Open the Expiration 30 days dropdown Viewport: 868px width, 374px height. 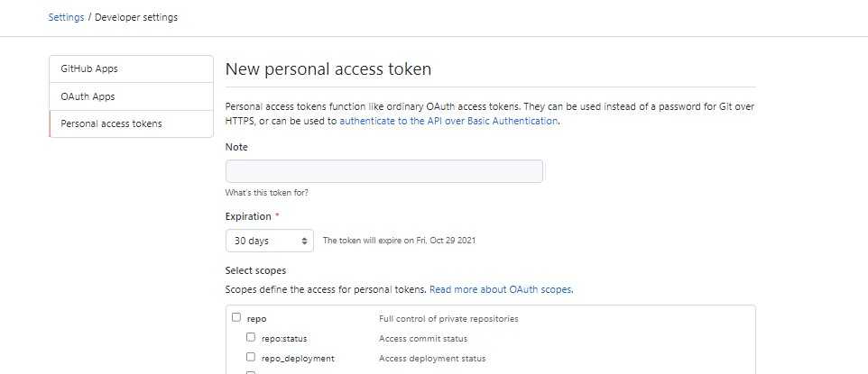coord(269,241)
